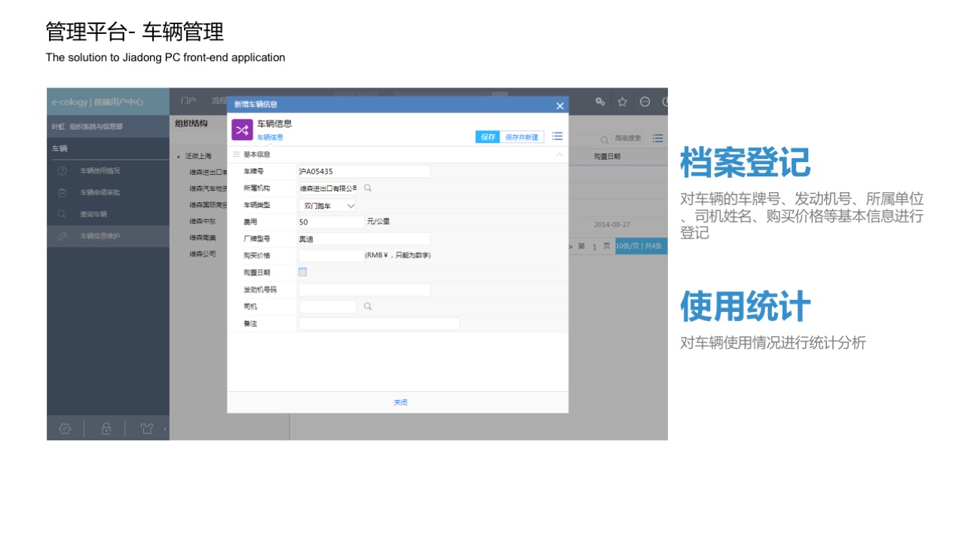The width and height of the screenshot is (980, 551).
Task: Collapse the 基本信息 section with chevron
Action: (559, 155)
